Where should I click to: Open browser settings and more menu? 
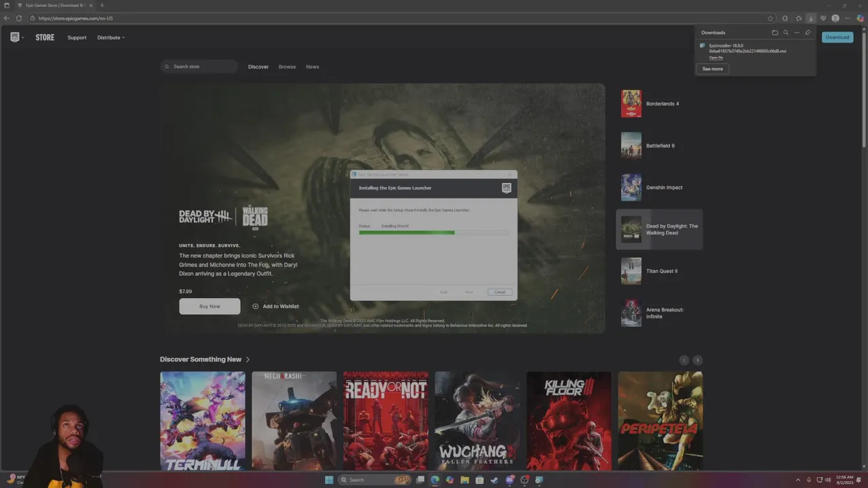point(848,18)
